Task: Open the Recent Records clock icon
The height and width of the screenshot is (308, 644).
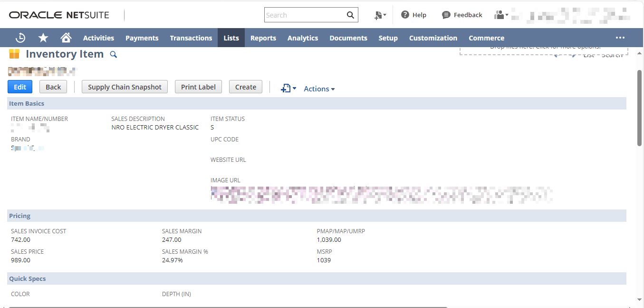Action: pos(20,38)
